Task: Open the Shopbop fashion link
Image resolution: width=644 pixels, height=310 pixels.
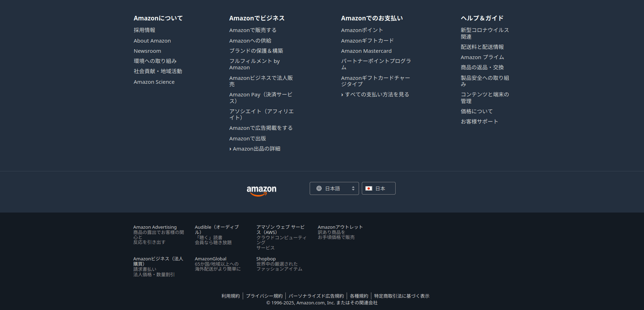Action: pyautogui.click(x=266, y=259)
